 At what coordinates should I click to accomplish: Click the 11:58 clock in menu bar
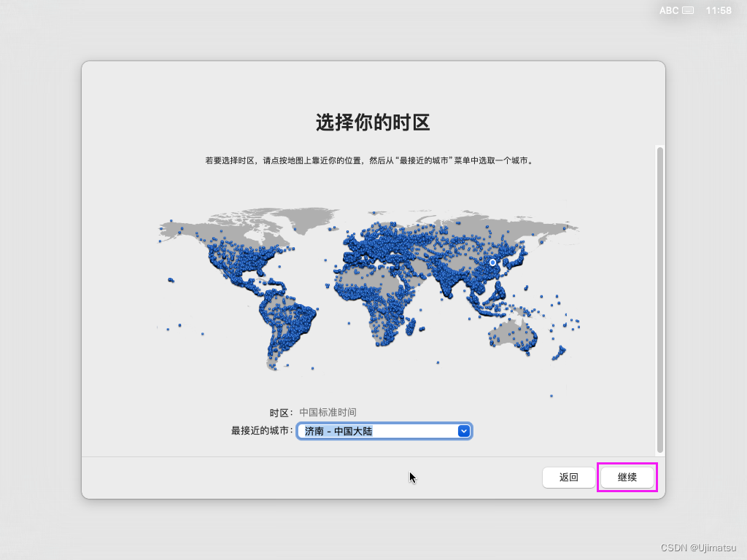pos(719,10)
